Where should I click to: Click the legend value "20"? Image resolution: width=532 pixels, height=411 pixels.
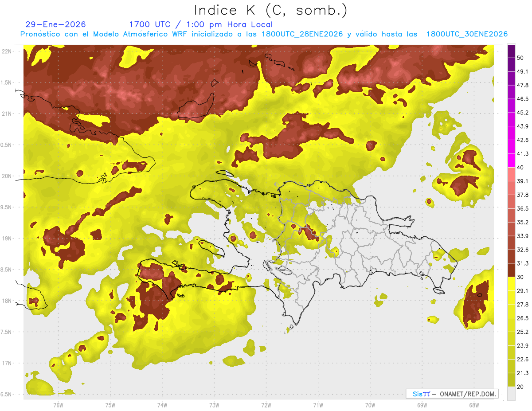pos(520,387)
